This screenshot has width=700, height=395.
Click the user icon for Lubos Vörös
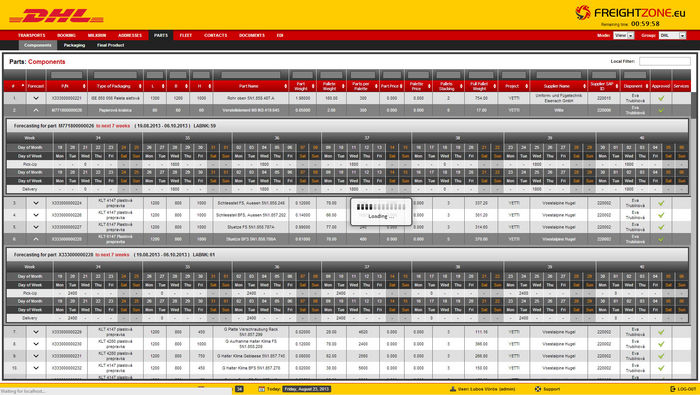(453, 389)
